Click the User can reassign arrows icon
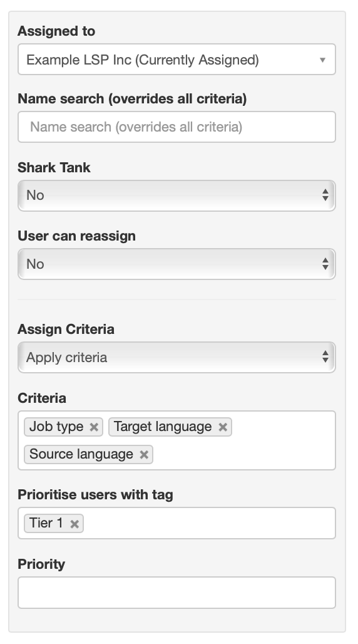358x644 pixels. click(x=325, y=264)
